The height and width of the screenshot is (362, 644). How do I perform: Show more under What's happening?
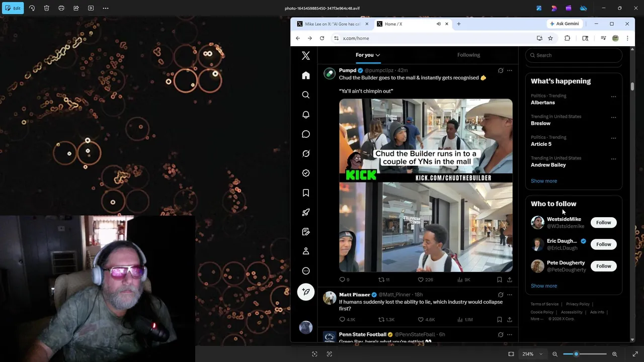point(544,181)
